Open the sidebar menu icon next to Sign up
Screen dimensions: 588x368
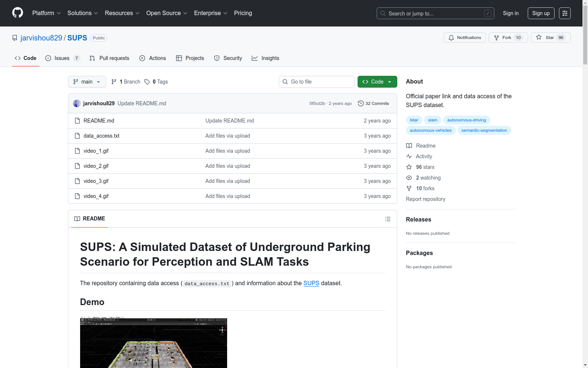pos(564,13)
